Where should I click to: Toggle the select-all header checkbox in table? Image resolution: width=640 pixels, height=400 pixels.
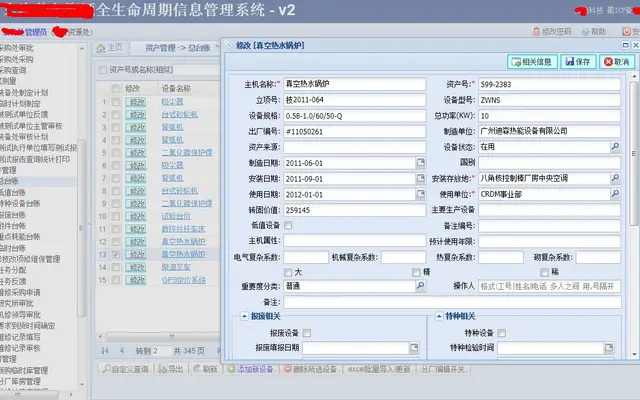[116, 88]
